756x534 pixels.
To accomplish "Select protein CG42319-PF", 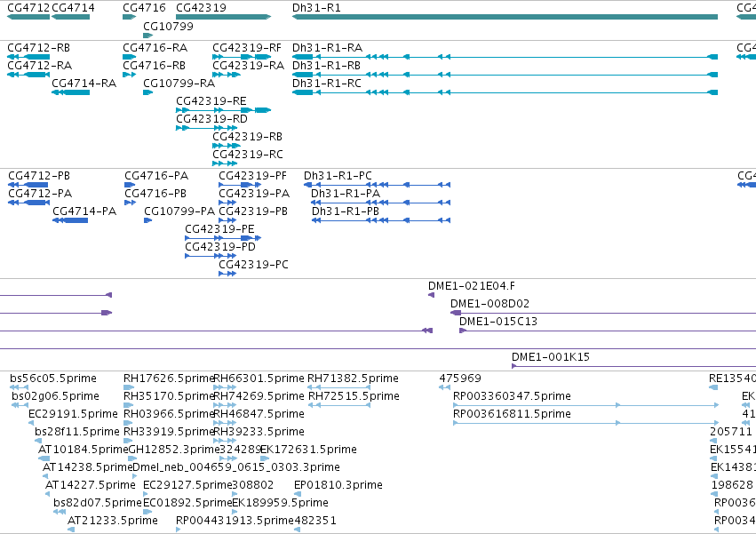I will coord(252,176).
